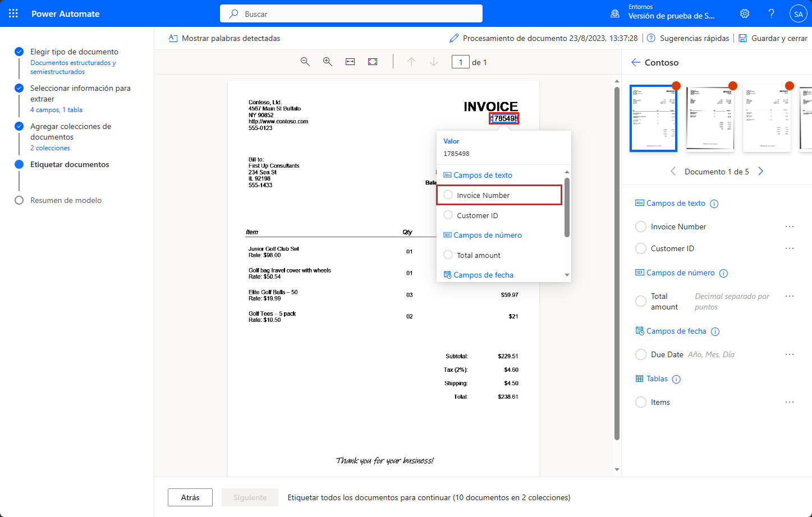Select Due Date in right panel
812x517 pixels.
[x=641, y=354]
